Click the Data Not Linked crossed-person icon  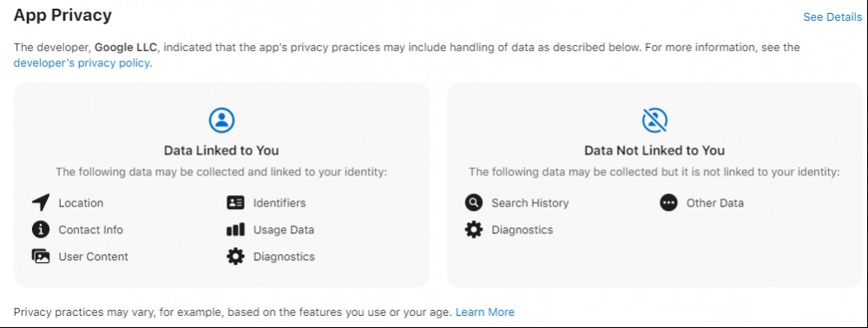point(654,120)
